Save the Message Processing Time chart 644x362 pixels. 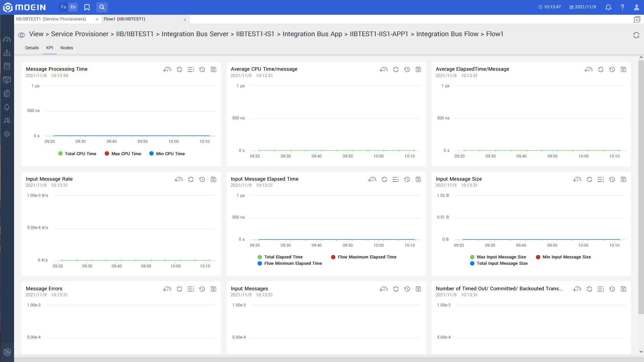click(x=213, y=69)
